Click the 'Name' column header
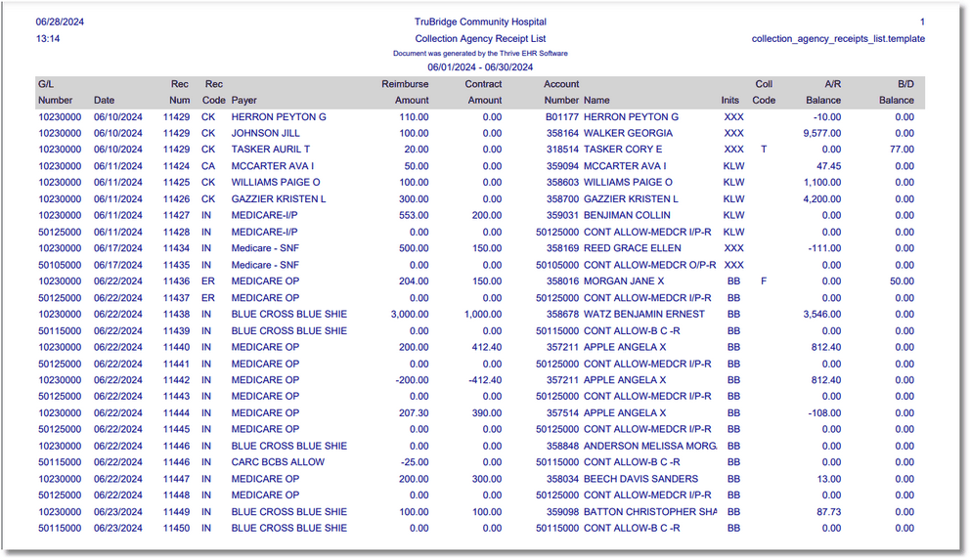Screen dimensions: 970x560 pos(596,100)
